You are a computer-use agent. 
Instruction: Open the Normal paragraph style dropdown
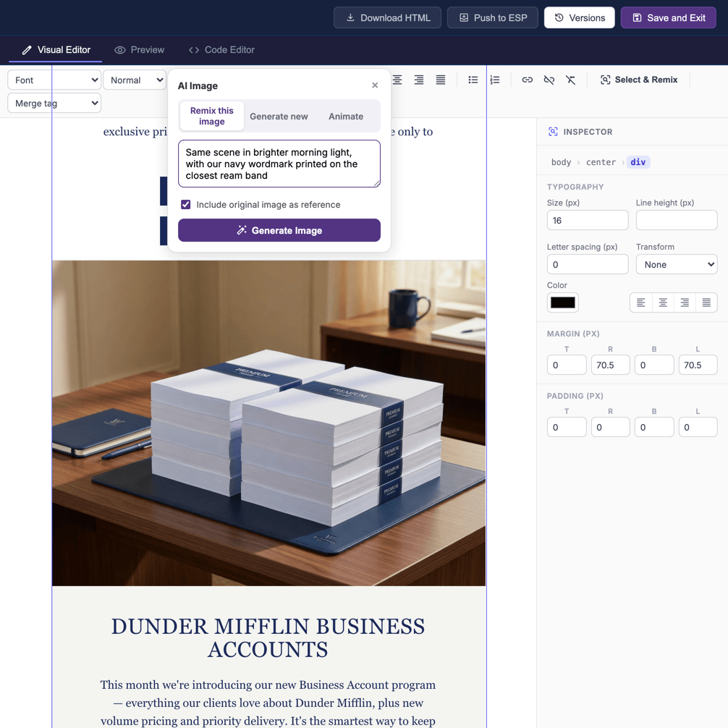coord(135,80)
